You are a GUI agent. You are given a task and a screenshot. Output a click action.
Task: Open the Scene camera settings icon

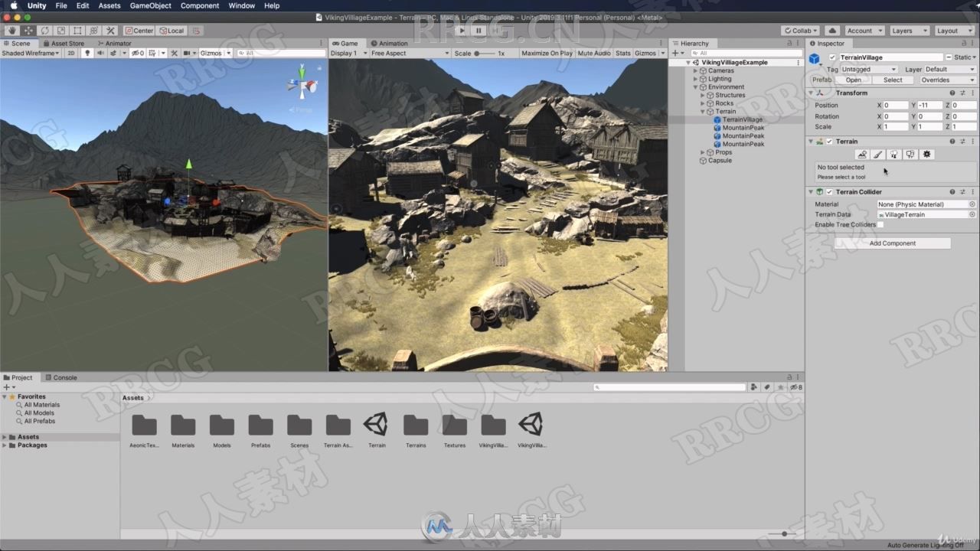(x=187, y=54)
